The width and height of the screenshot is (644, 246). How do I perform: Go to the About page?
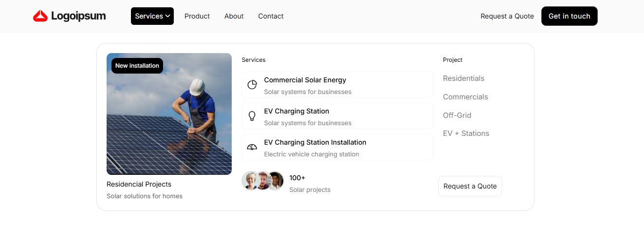234,16
